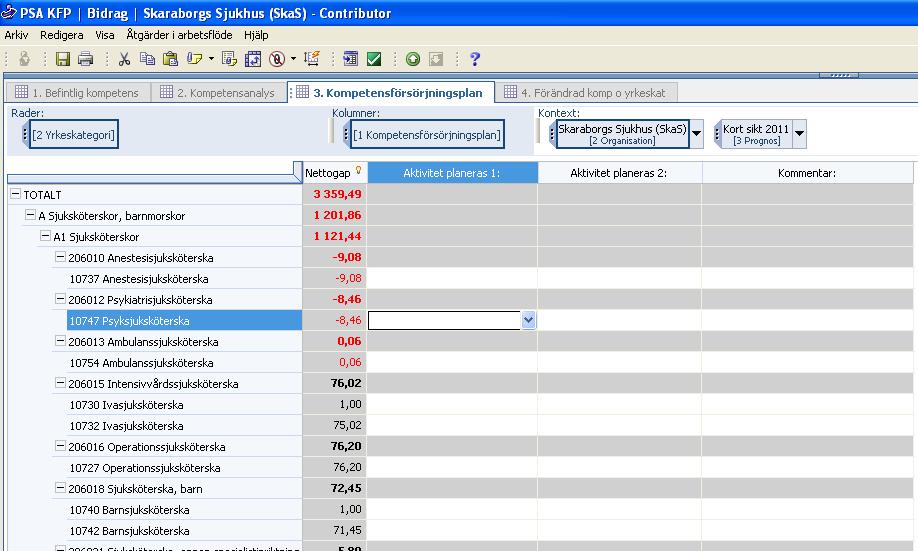Open the Skaraborgs Sjukhus (SkaS) organisation dropdown

(x=696, y=134)
